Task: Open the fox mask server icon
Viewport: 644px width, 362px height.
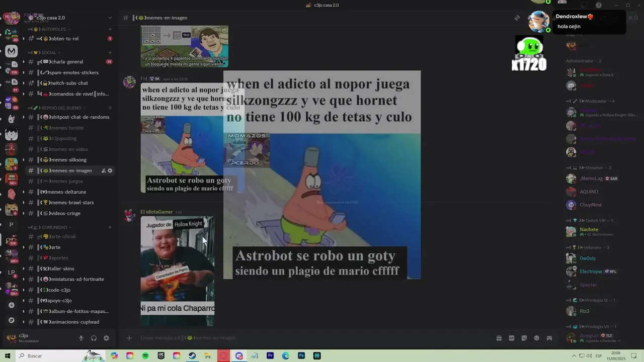Action: pos(12,119)
